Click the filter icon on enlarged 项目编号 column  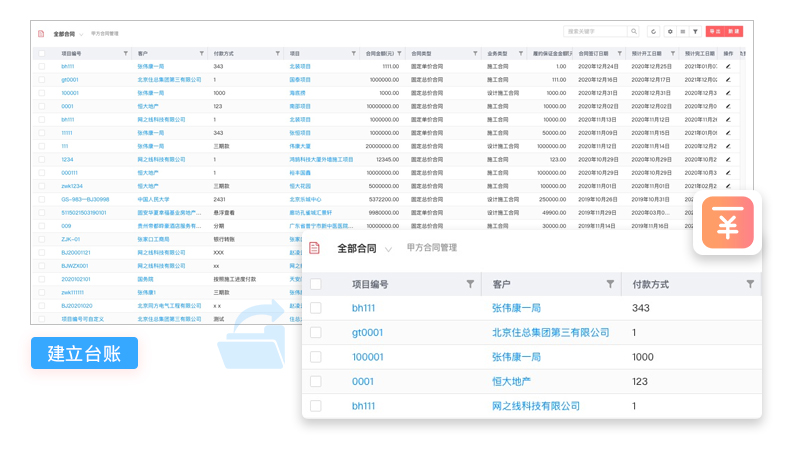pos(470,284)
